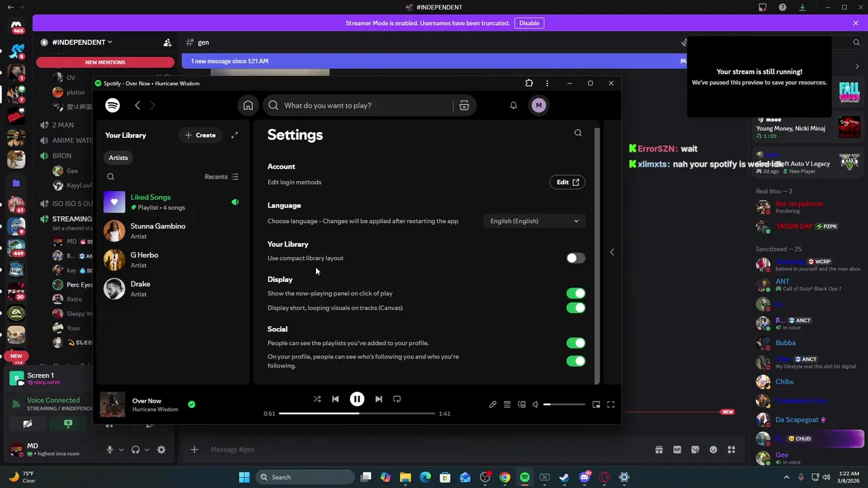Open the language dropdown English (English)
Viewport: 868px width, 488px height.
[x=534, y=221]
